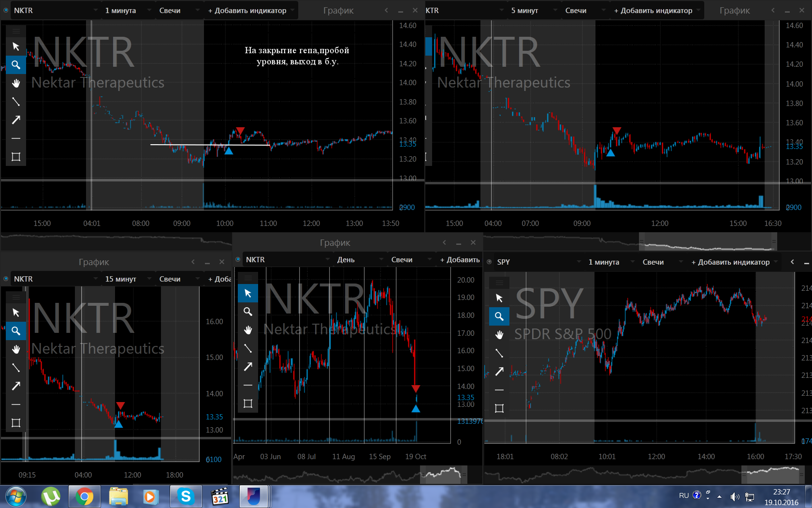Image resolution: width=812 pixels, height=508 pixels.
Task: Toggle link circle beside SPY ticker
Action: (489, 262)
